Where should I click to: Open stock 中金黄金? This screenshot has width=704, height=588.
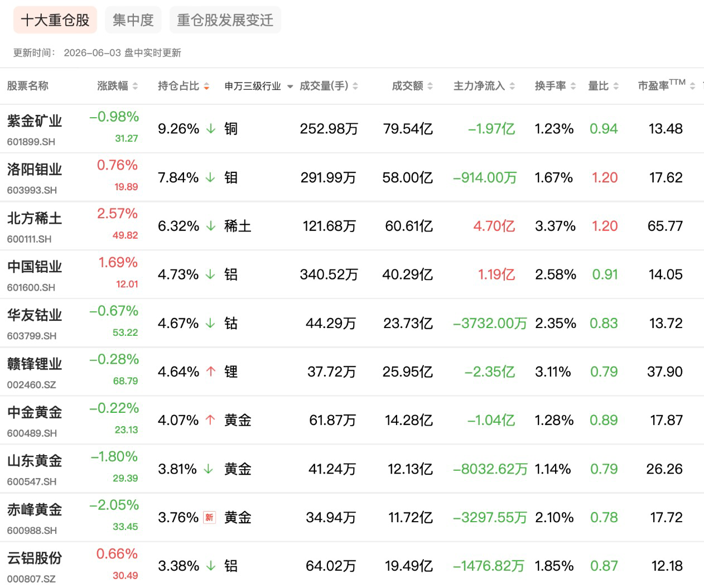(35, 413)
